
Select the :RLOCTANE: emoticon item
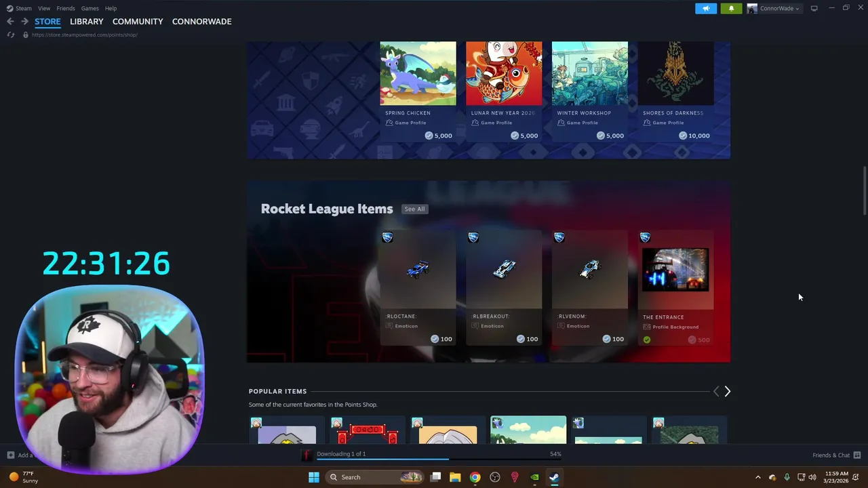click(x=418, y=288)
